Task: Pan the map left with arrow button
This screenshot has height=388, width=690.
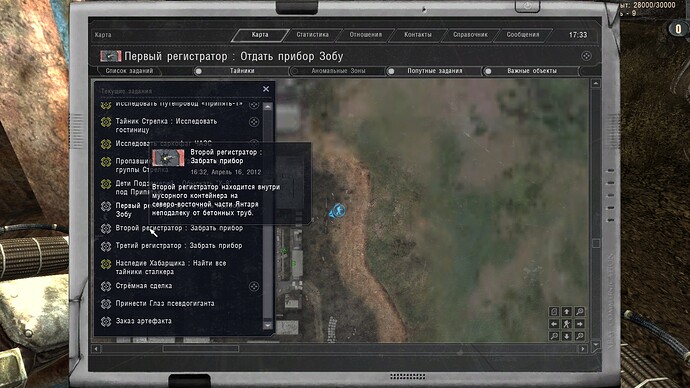Action: pos(554,324)
